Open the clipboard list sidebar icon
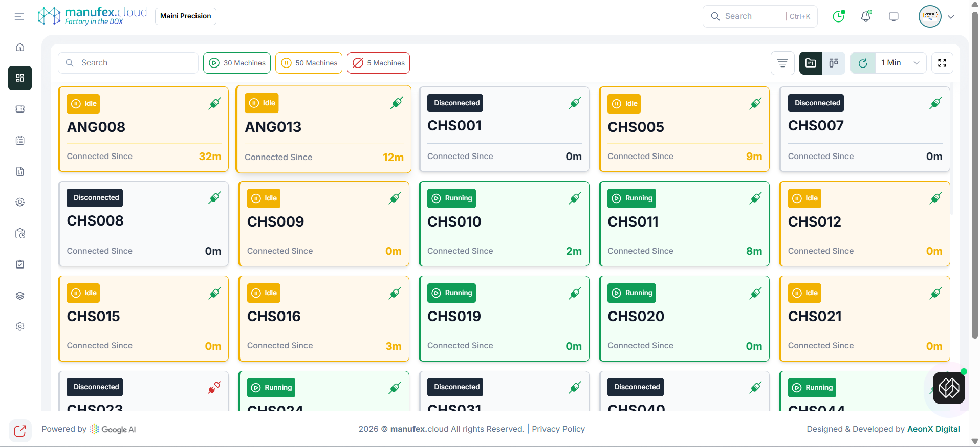Viewport: 980px width, 447px height. click(x=20, y=140)
